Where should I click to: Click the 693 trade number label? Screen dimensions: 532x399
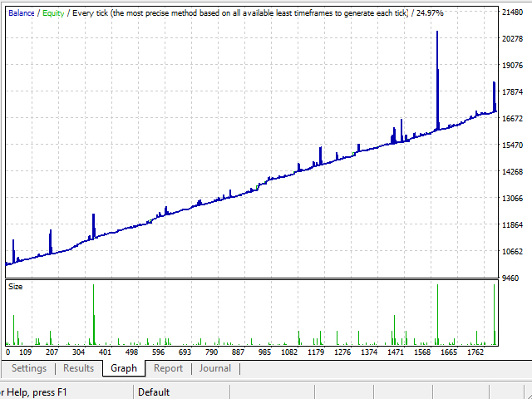[185, 352]
